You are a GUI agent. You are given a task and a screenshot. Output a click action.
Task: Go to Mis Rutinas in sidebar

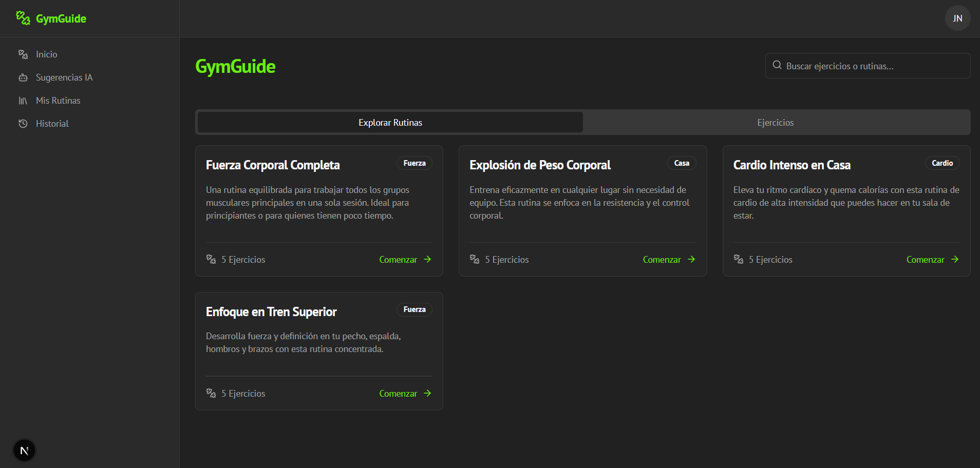coord(58,101)
